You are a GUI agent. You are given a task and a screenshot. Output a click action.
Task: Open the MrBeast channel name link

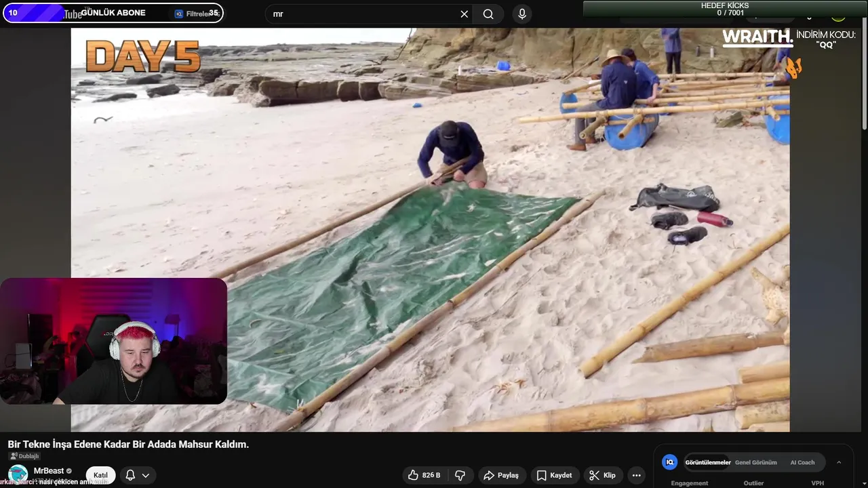[49, 470]
